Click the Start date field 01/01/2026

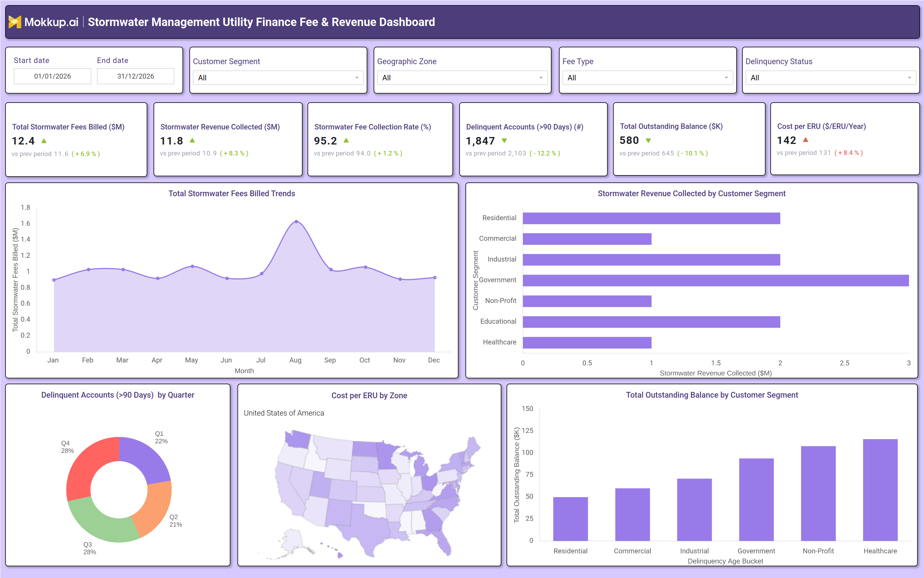(52, 76)
